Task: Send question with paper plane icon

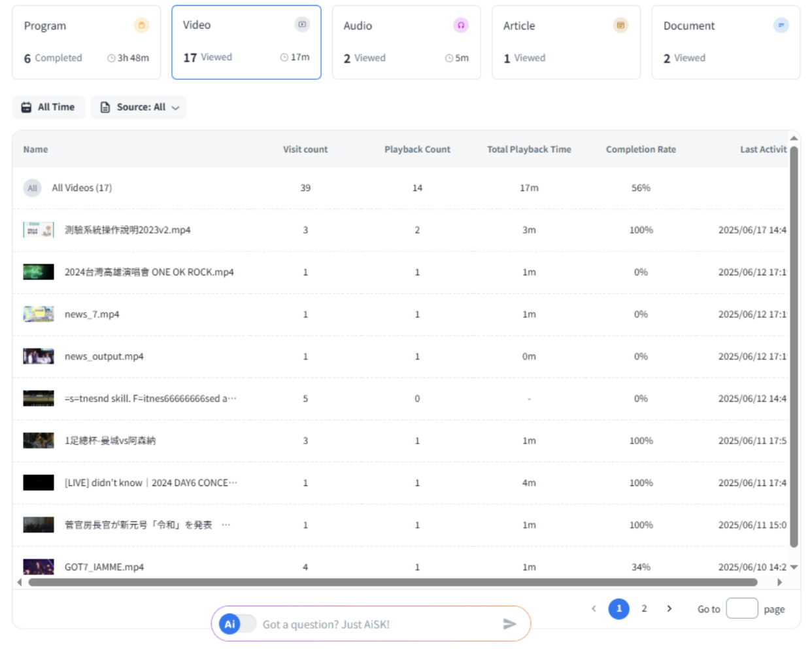Action: tap(509, 624)
